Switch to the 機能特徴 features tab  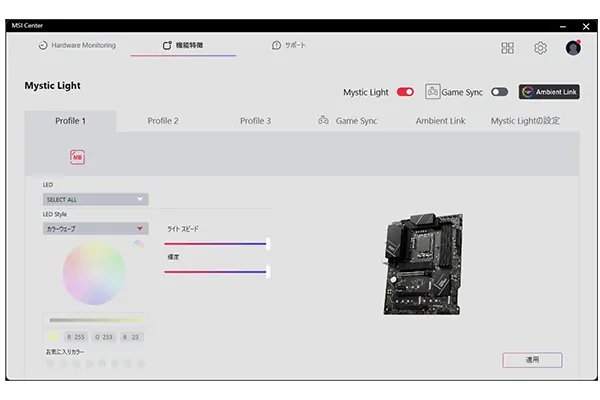click(183, 45)
